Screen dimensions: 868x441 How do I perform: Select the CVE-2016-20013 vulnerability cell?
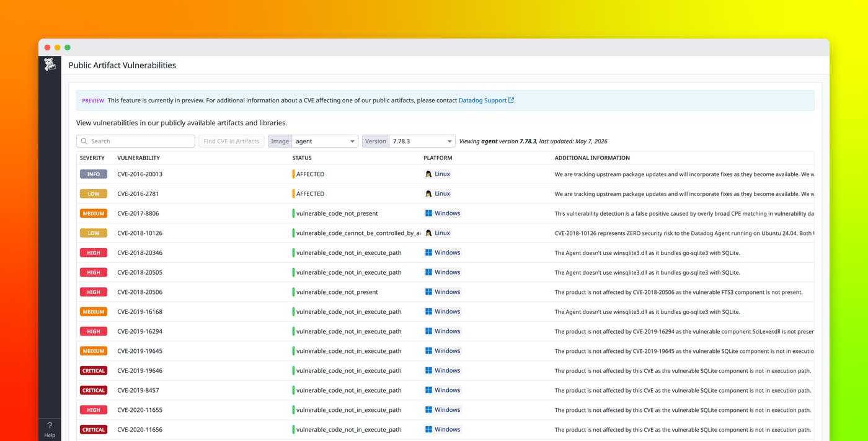click(x=139, y=174)
